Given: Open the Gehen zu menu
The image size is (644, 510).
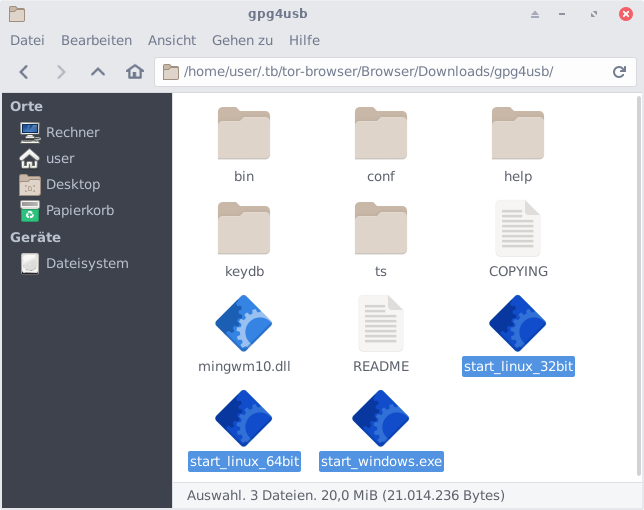Looking at the screenshot, I should point(242,40).
